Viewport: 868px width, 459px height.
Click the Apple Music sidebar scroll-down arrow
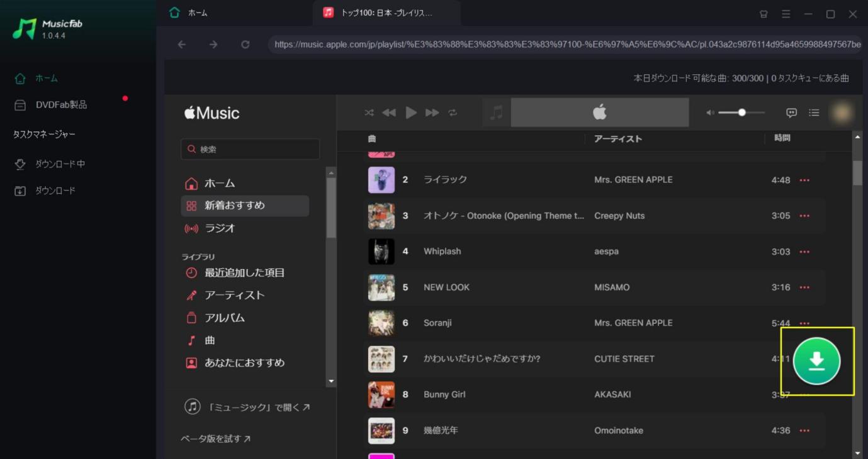pos(331,382)
